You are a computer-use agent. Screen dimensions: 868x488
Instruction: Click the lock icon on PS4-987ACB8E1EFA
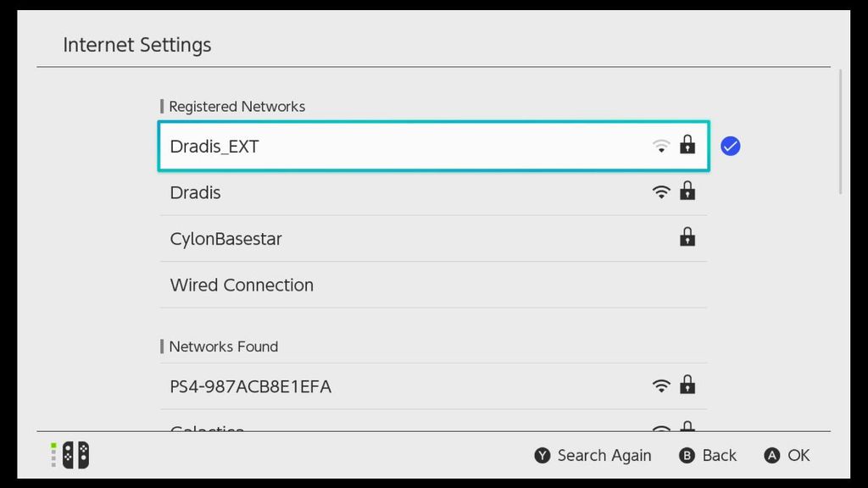(x=688, y=385)
